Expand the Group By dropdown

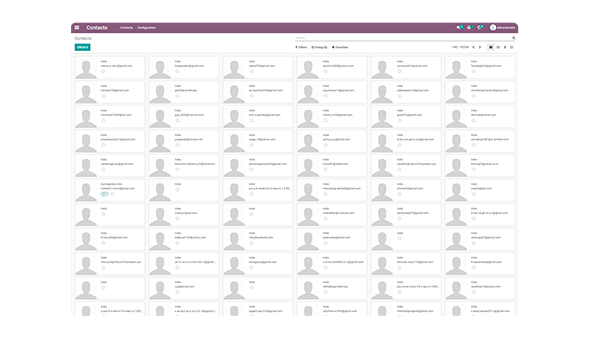click(319, 47)
